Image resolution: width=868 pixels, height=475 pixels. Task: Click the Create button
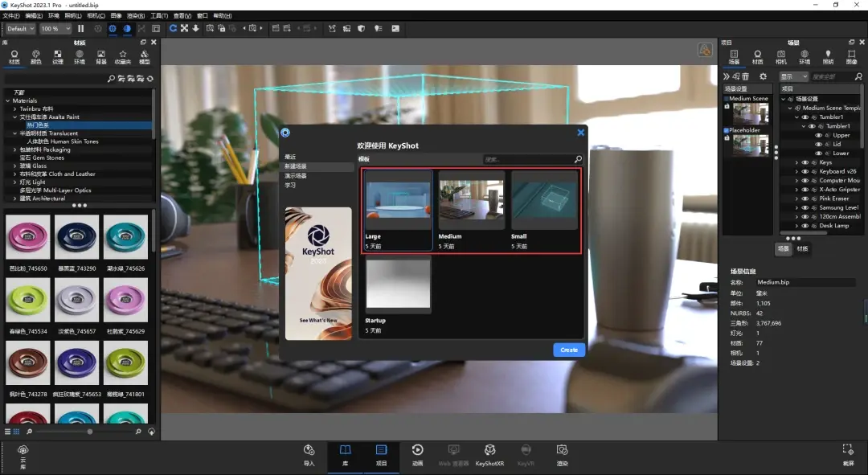pyautogui.click(x=569, y=350)
